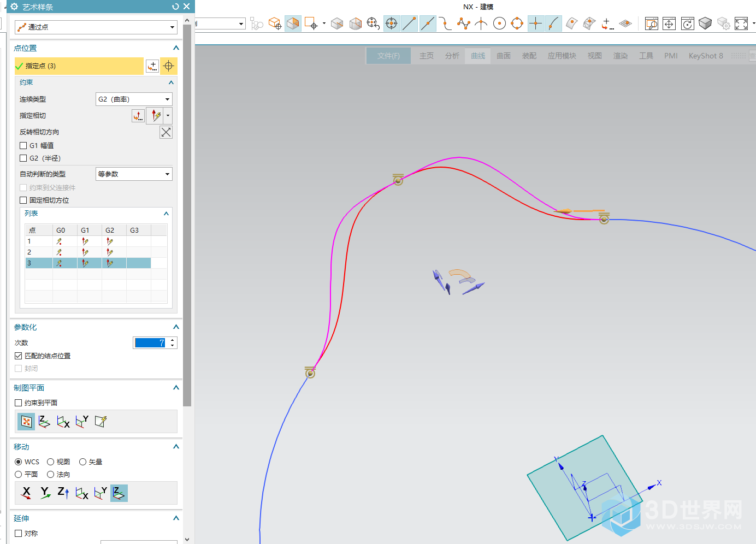Screen dimensions: 756x544
Task: Choose the view drawing plane icon
Action: pos(26,422)
